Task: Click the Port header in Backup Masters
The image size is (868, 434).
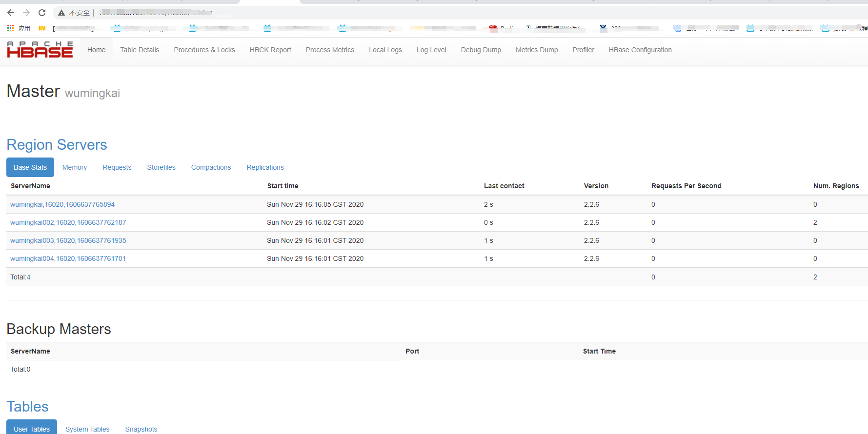Action: pos(412,351)
